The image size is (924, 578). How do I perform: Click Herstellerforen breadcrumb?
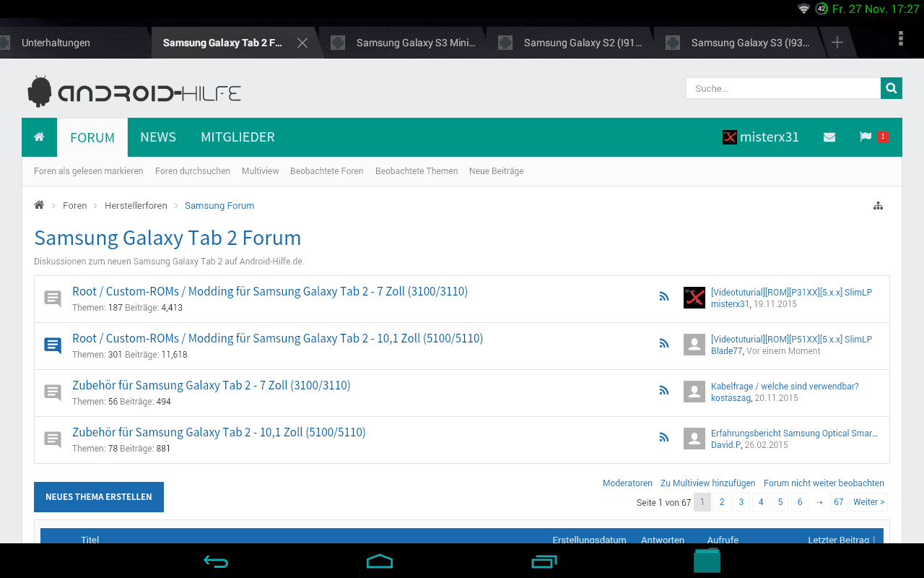click(x=136, y=206)
